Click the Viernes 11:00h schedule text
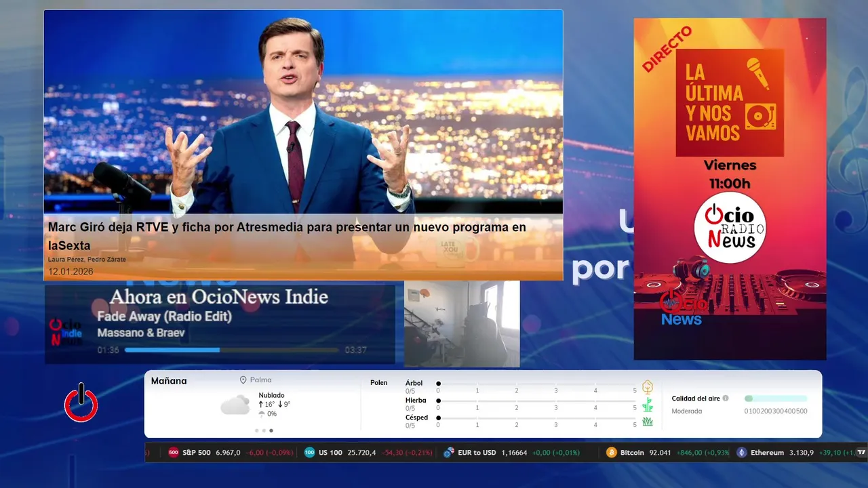868x488 pixels. (730, 174)
